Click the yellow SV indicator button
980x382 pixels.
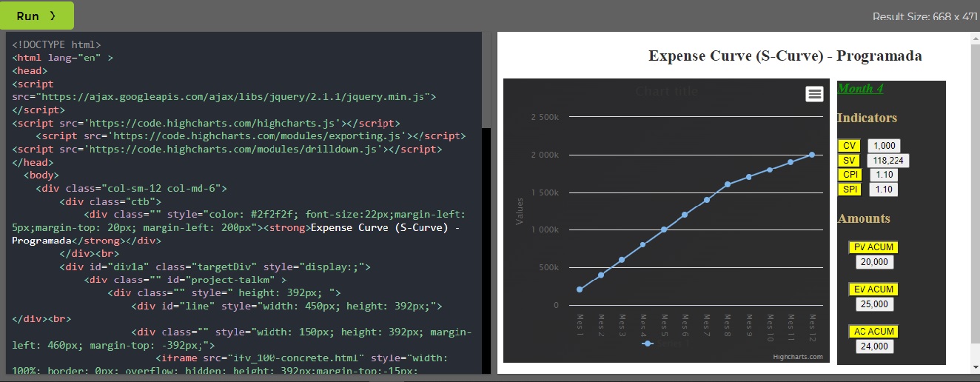(849, 161)
